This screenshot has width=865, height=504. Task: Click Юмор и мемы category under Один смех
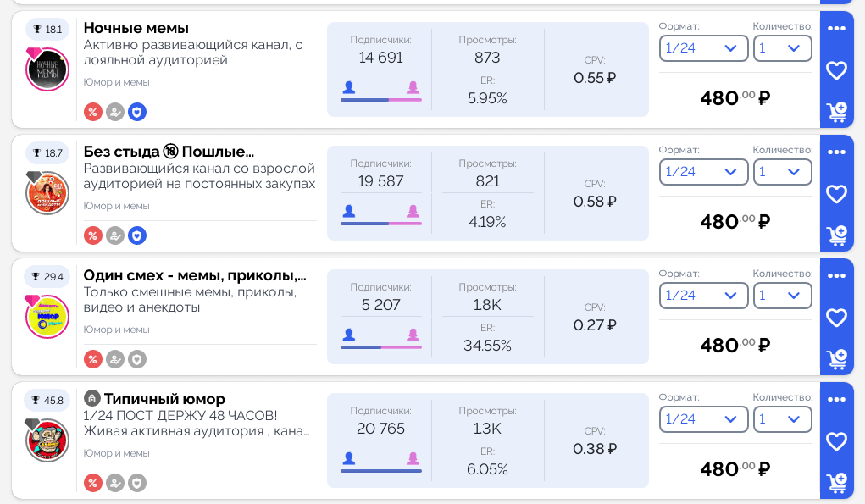pyautogui.click(x=116, y=330)
